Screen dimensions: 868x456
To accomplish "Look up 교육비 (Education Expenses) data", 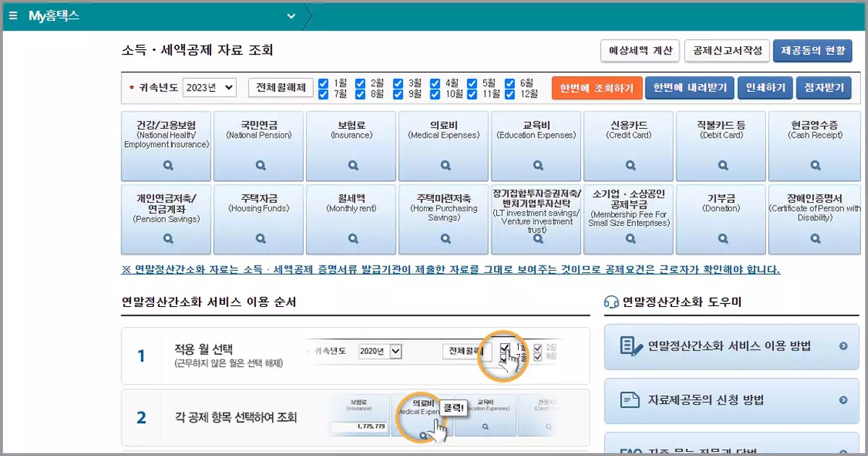I will click(536, 165).
